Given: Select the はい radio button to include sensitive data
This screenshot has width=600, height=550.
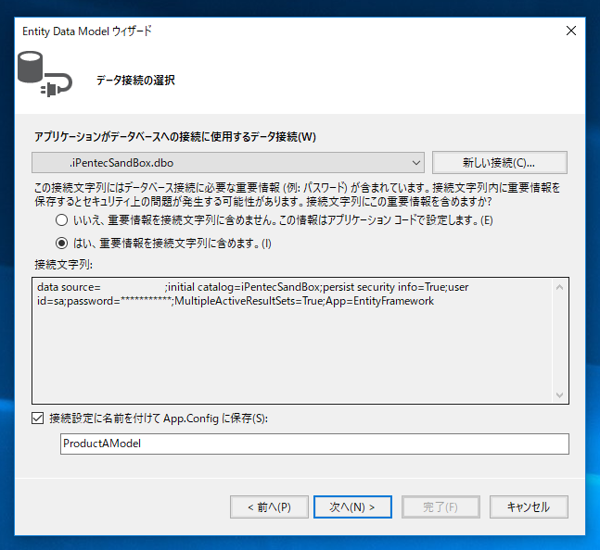Looking at the screenshot, I should (62, 243).
